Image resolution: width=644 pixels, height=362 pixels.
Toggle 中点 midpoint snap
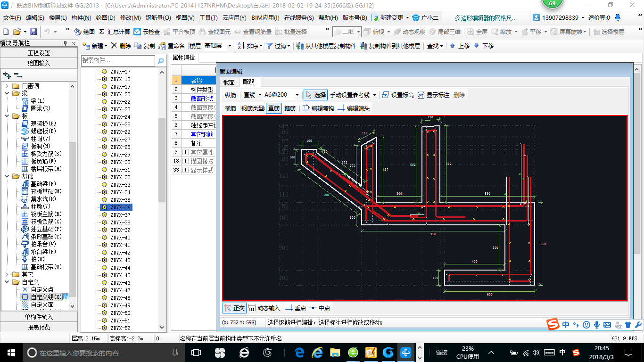click(320, 308)
